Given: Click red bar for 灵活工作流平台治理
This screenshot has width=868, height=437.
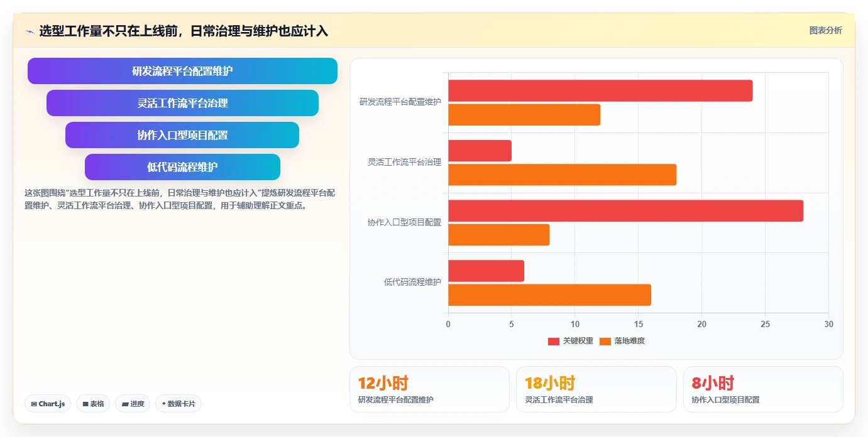Looking at the screenshot, I should (480, 151).
